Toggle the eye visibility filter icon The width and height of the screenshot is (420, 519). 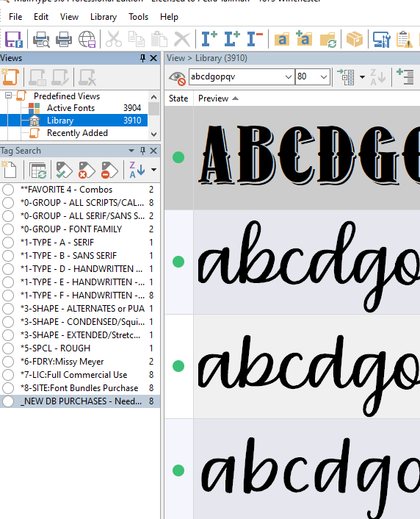(x=177, y=78)
